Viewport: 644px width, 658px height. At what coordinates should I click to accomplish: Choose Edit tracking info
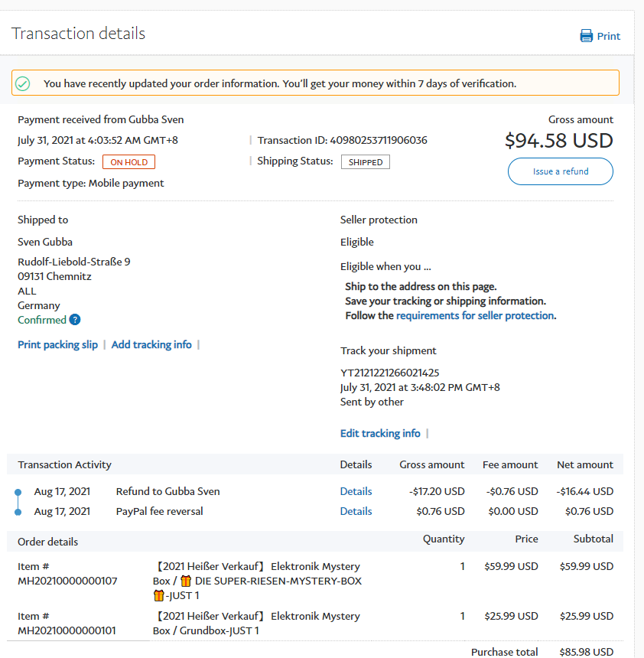(380, 434)
